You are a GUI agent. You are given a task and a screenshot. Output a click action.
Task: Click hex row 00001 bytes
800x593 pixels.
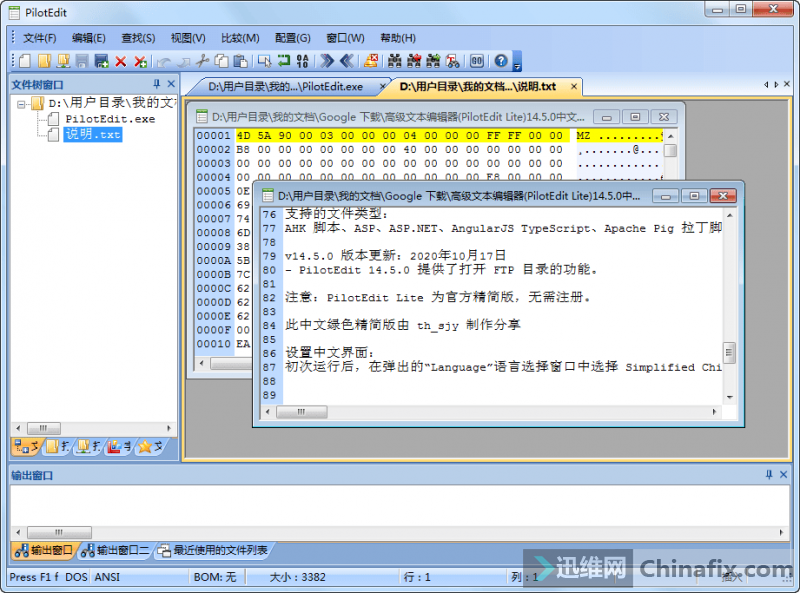[x=403, y=136]
